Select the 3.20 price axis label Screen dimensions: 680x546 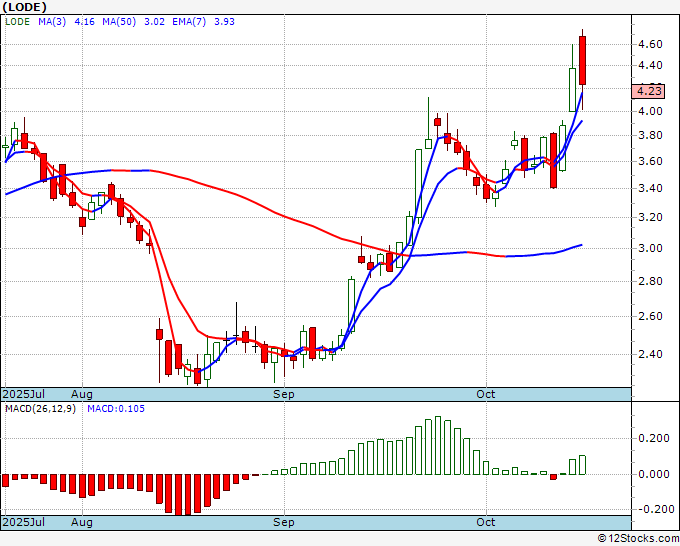coord(650,217)
